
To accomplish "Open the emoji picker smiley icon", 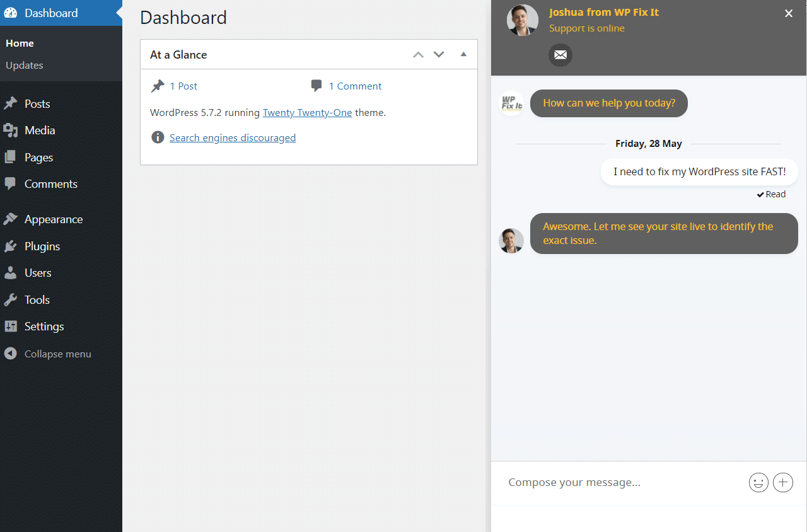I will point(758,483).
